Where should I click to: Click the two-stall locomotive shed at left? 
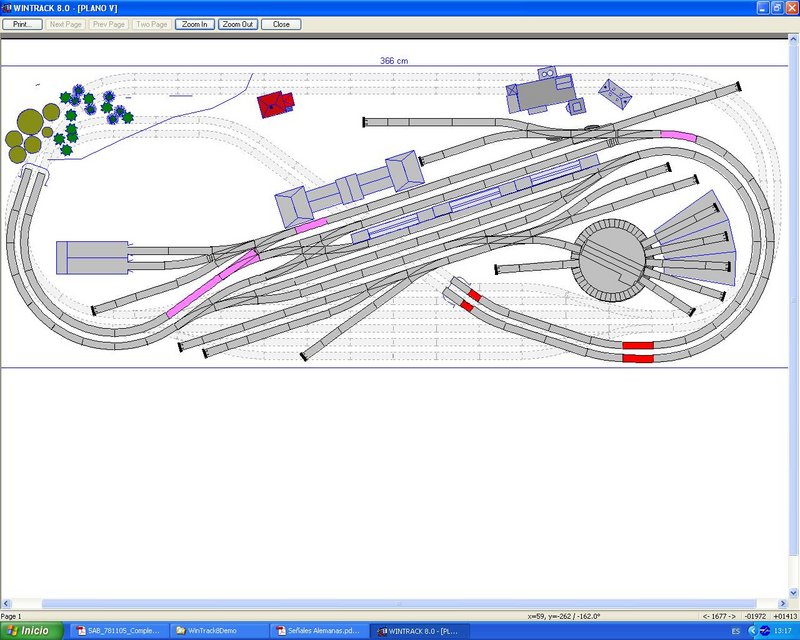coord(92,258)
